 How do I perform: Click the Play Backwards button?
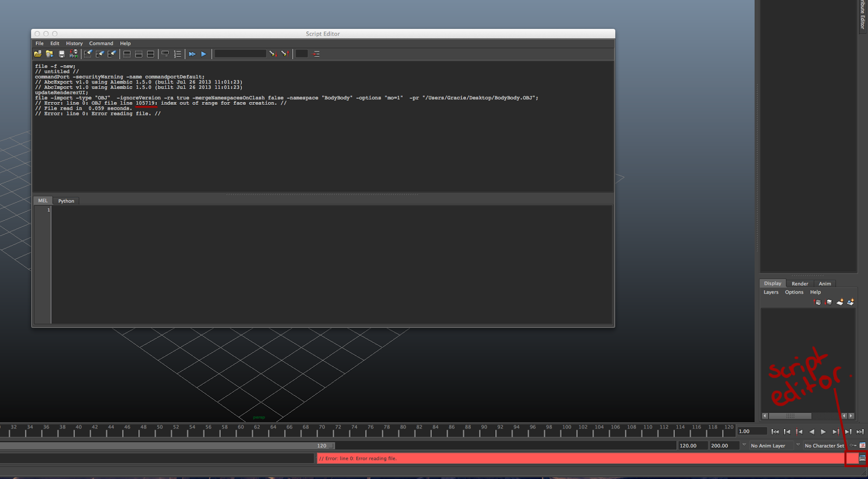[x=812, y=432]
